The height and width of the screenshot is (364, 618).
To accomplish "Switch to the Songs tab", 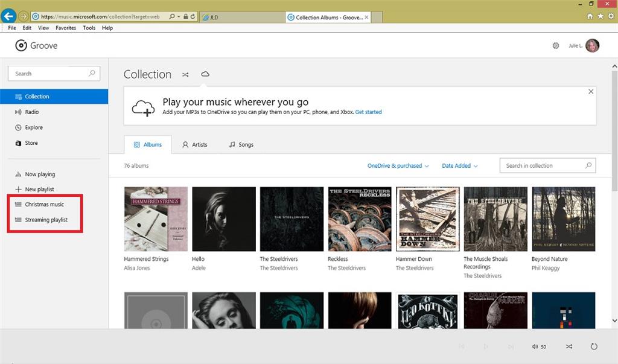I will click(241, 145).
